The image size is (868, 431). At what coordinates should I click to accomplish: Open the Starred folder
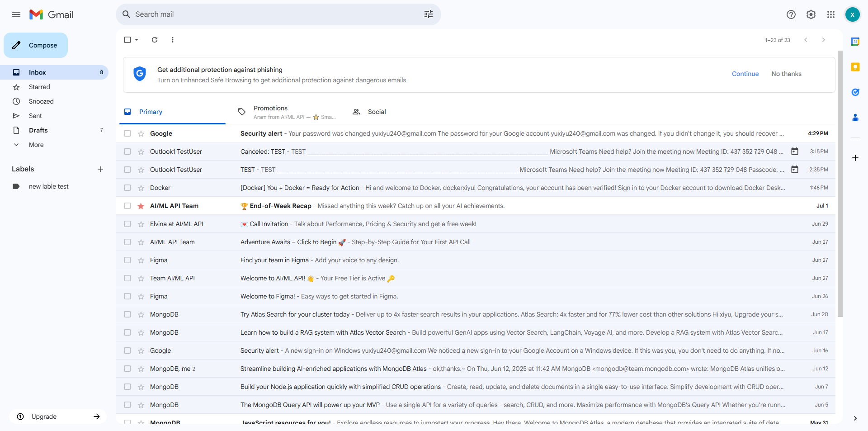[x=54, y=87]
